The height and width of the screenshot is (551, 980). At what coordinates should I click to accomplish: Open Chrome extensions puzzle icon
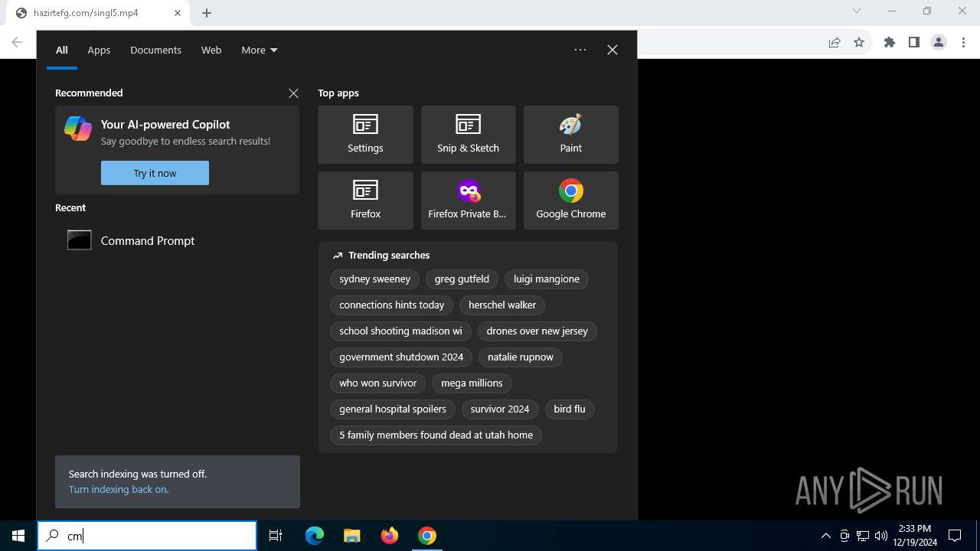tap(890, 42)
